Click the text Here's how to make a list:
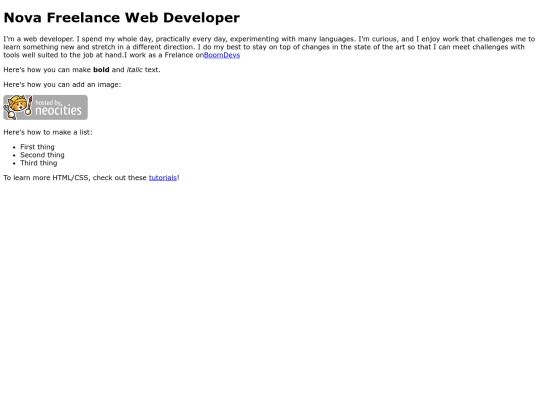This screenshot has width=540, height=405. pyautogui.click(x=48, y=132)
